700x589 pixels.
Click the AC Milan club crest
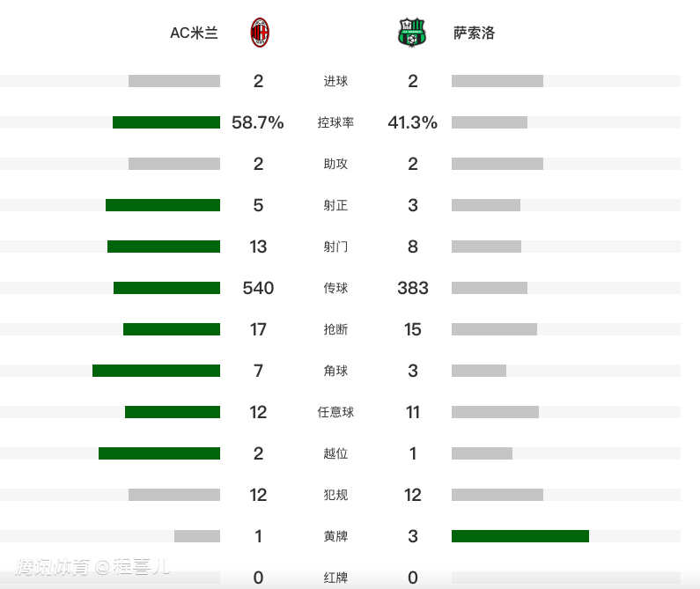click(x=260, y=33)
